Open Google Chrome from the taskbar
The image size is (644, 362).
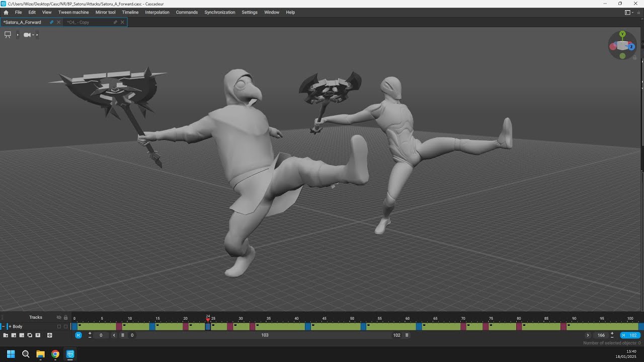pos(55,354)
